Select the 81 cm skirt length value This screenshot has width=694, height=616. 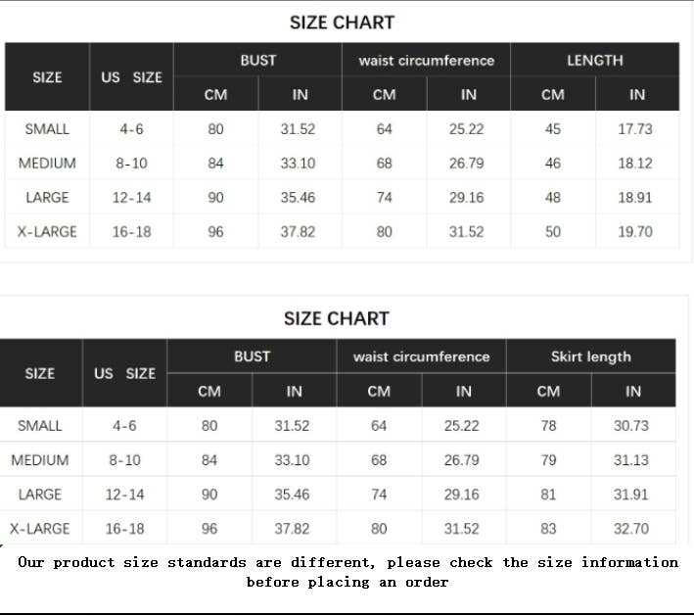548,495
